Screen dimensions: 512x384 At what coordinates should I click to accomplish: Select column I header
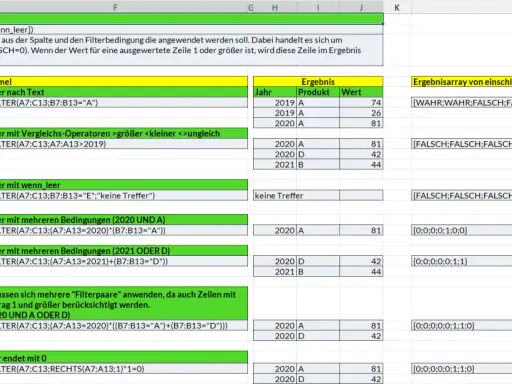318,7
